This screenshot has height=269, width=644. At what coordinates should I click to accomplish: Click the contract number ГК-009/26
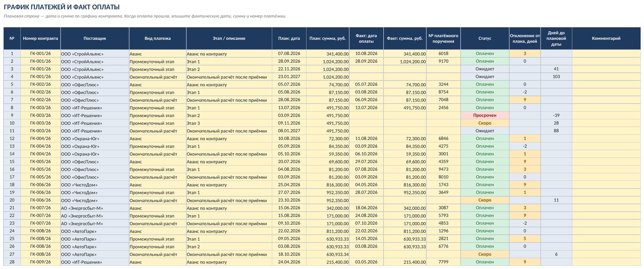pos(40,262)
